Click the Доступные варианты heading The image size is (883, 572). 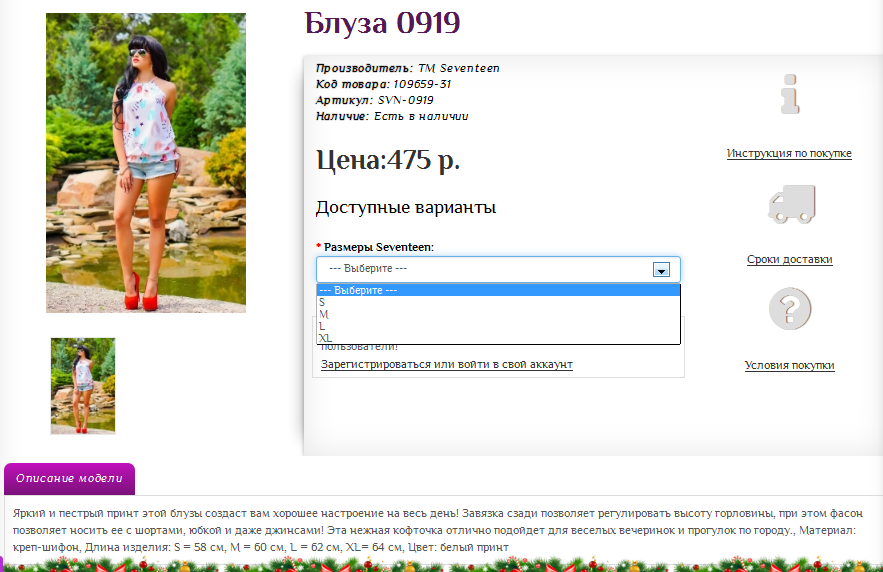tap(406, 207)
